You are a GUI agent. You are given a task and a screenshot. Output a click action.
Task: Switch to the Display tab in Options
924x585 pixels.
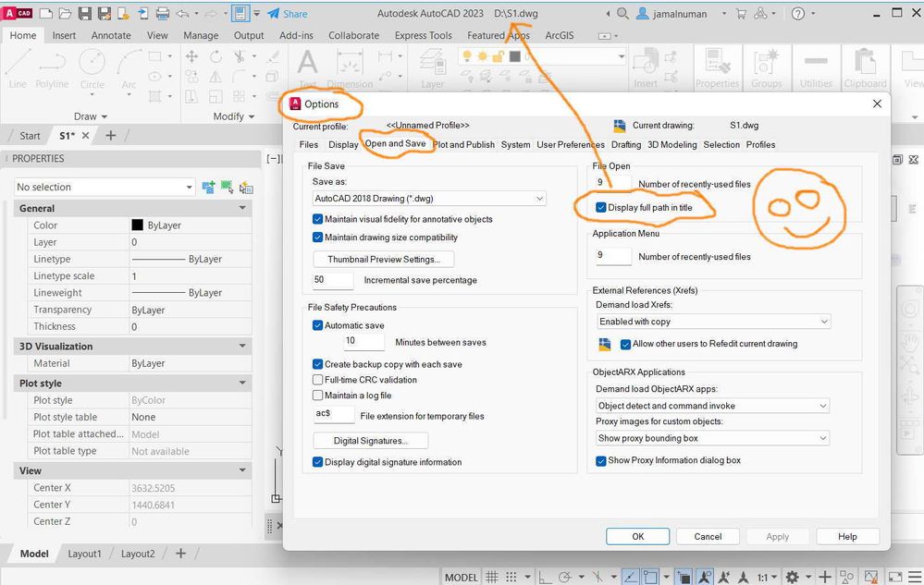[343, 145]
